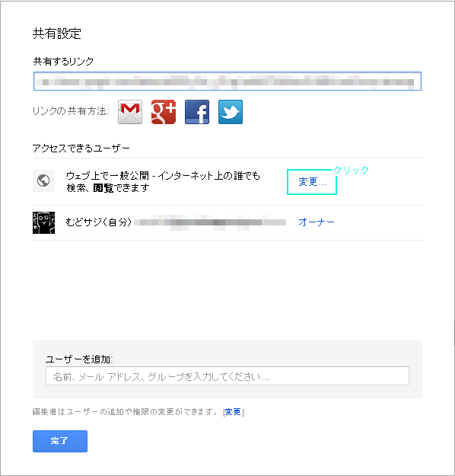Click the アクセスできるユーザー heading
Screen dimensions: 455x476
tap(81, 149)
